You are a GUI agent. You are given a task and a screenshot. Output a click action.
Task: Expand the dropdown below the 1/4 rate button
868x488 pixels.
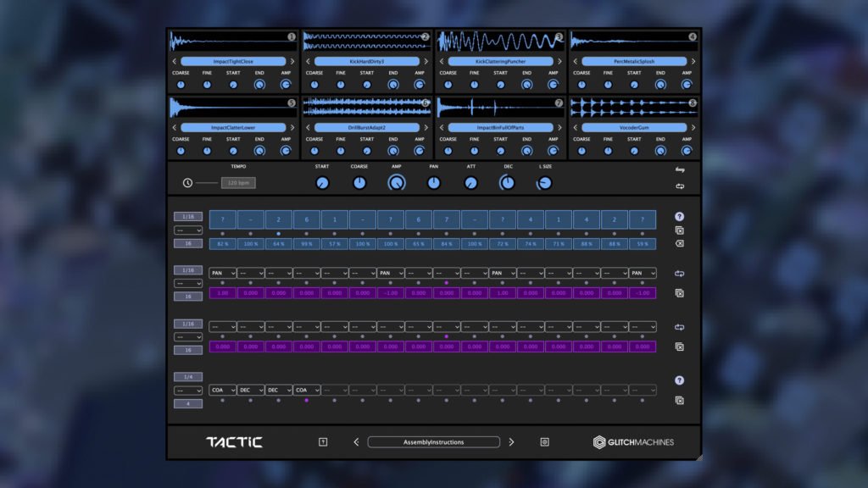pos(188,391)
